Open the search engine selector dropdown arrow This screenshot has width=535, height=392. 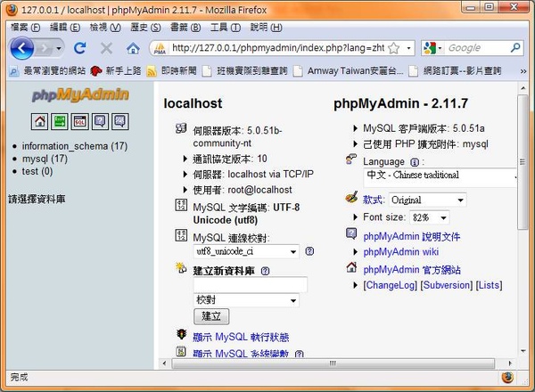[440, 48]
